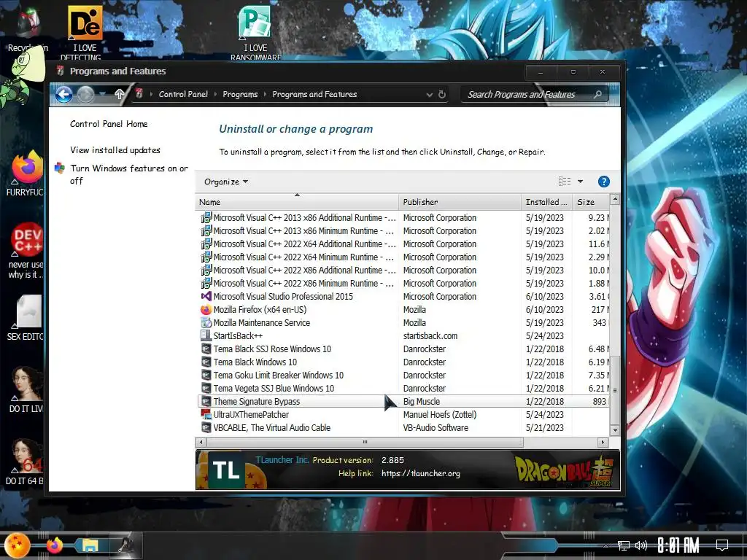747x560 pixels.
Task: Click publisher startisback.com cell
Action: click(430, 335)
